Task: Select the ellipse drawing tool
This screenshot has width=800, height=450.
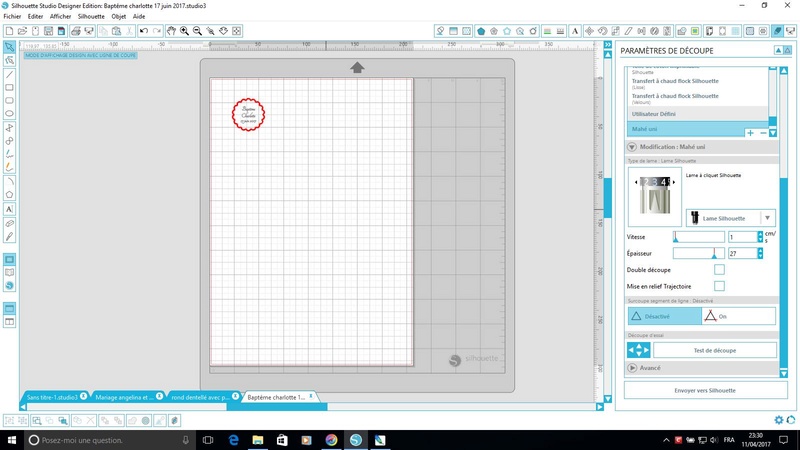Action: 9,114
